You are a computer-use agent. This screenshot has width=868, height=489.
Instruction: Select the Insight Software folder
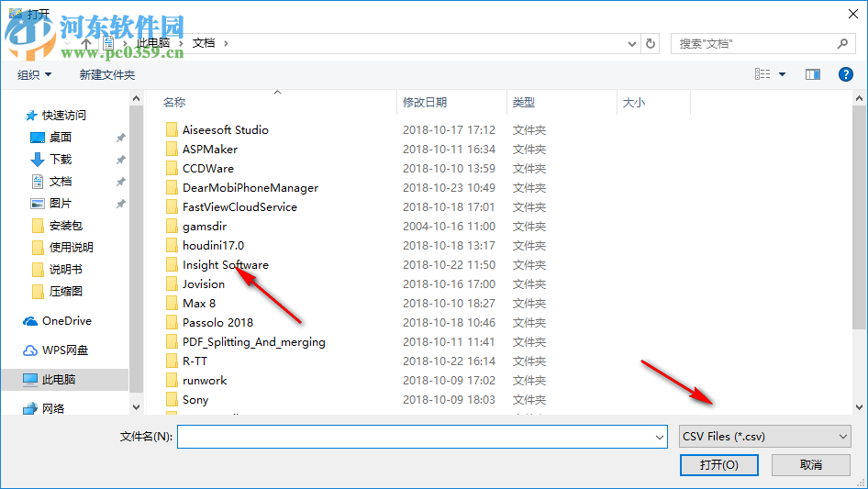coord(226,265)
